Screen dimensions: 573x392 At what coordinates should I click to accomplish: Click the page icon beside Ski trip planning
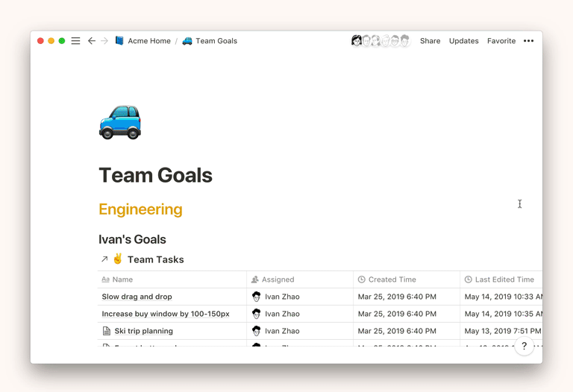pos(106,331)
